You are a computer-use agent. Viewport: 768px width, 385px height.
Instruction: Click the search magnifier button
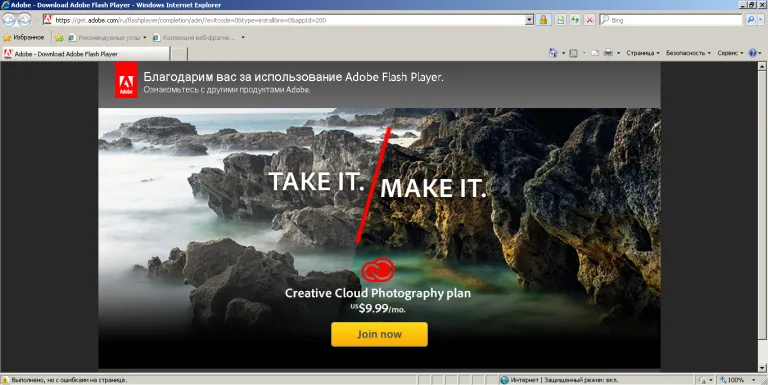coord(750,20)
